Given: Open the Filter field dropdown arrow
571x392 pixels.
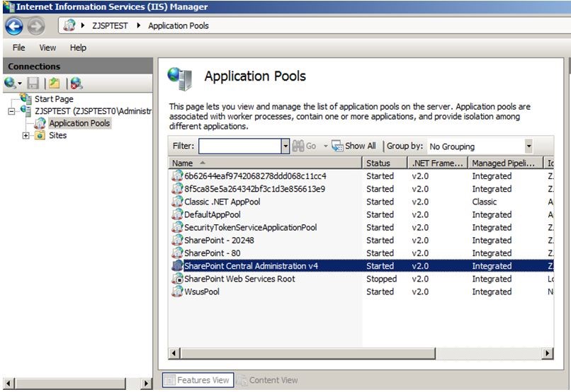Looking at the screenshot, I should pyautogui.click(x=285, y=146).
